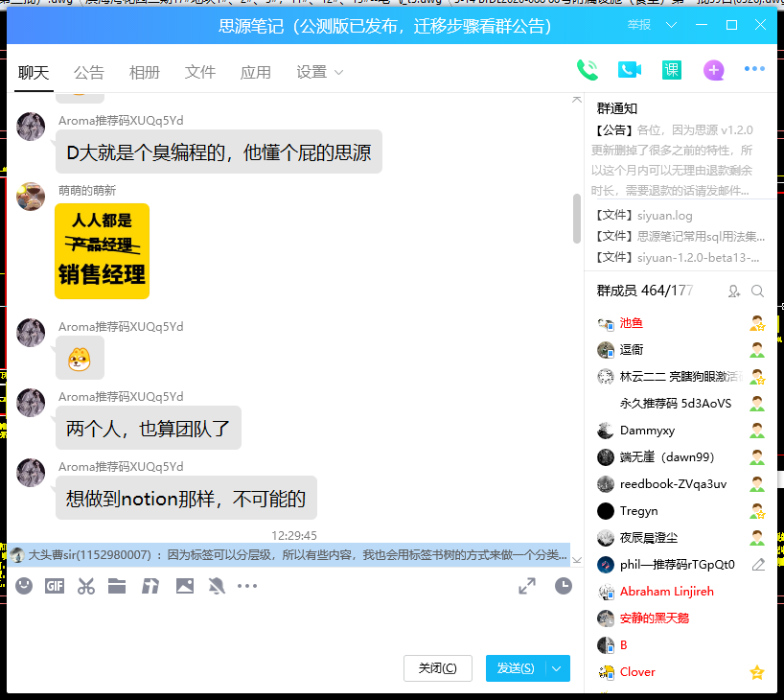Start a group voice call

(587, 70)
